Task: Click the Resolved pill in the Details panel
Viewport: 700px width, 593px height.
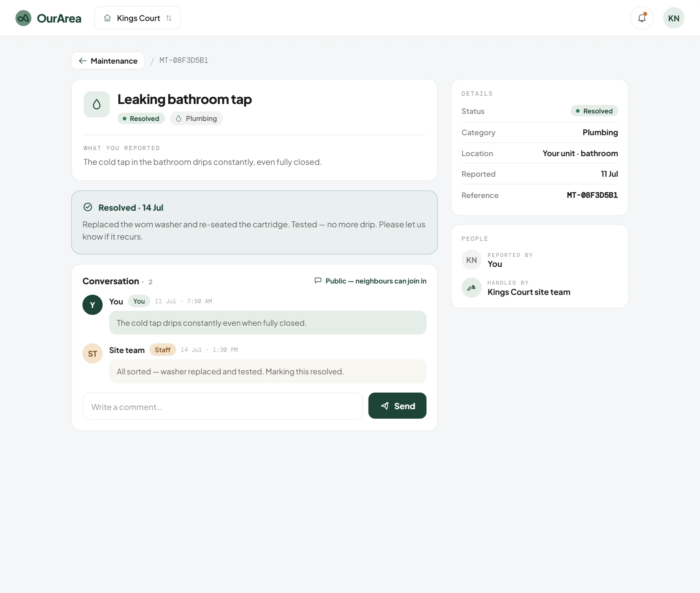Action: coord(594,111)
